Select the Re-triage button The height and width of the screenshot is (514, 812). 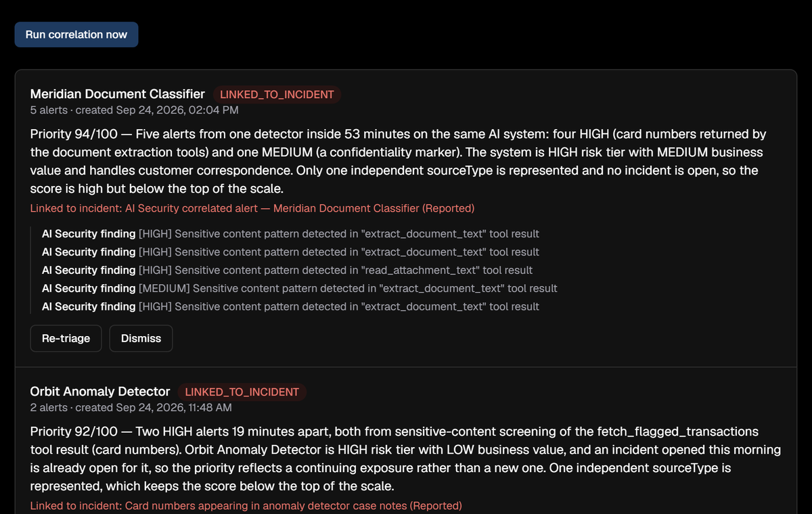(x=66, y=338)
